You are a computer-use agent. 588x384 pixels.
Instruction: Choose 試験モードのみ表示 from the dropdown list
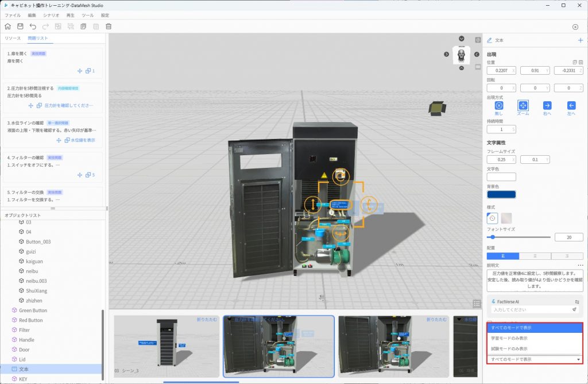tap(509, 348)
